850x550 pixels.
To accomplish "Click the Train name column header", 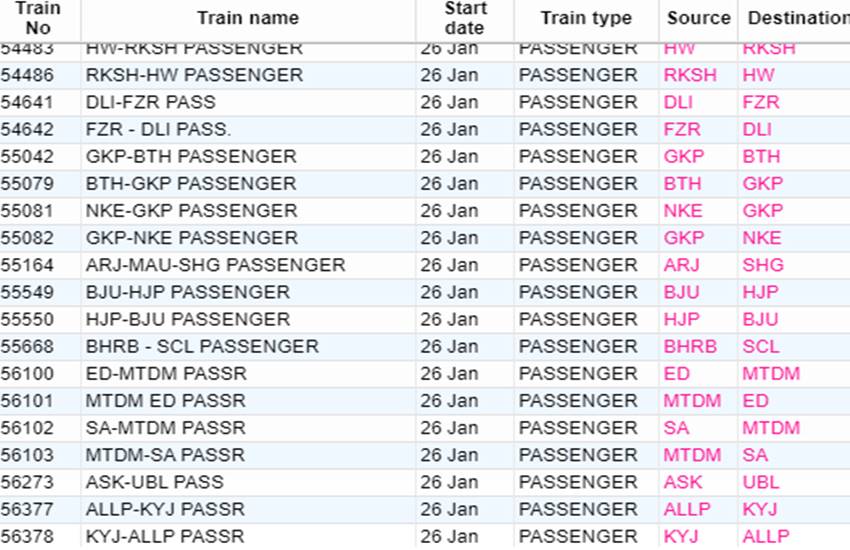I will coord(247,18).
